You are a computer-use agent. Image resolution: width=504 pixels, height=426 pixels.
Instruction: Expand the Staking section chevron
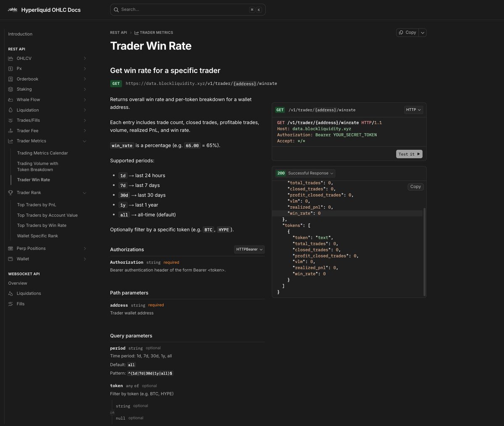[85, 89]
